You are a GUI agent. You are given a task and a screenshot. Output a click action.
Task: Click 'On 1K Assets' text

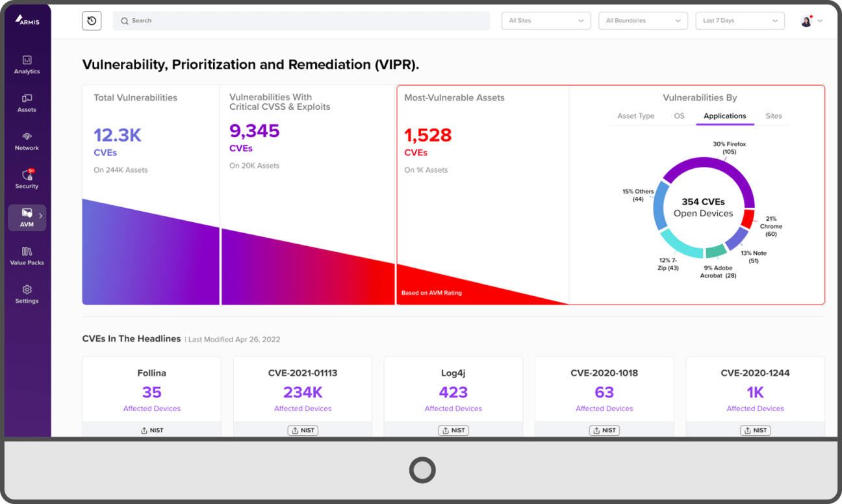tap(426, 170)
